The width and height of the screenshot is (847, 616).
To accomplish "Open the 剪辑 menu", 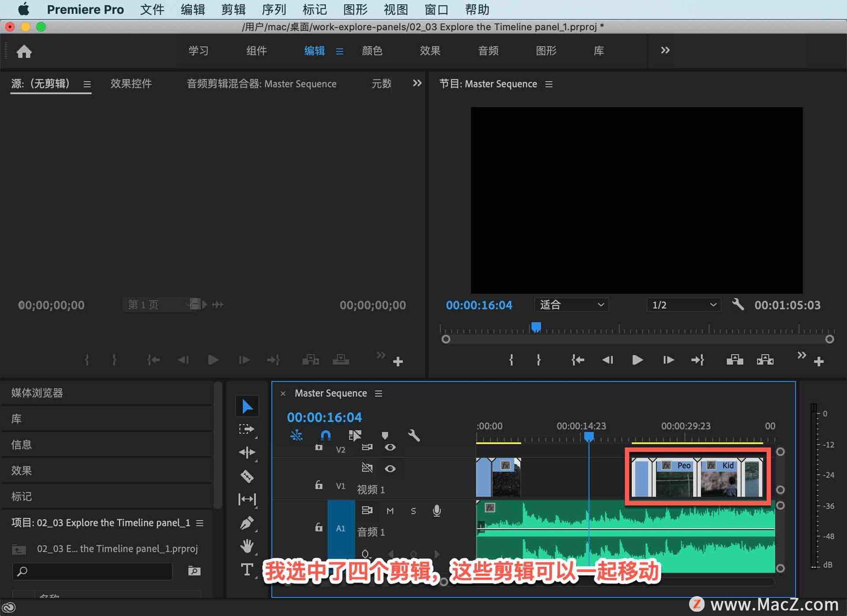I will pyautogui.click(x=233, y=9).
